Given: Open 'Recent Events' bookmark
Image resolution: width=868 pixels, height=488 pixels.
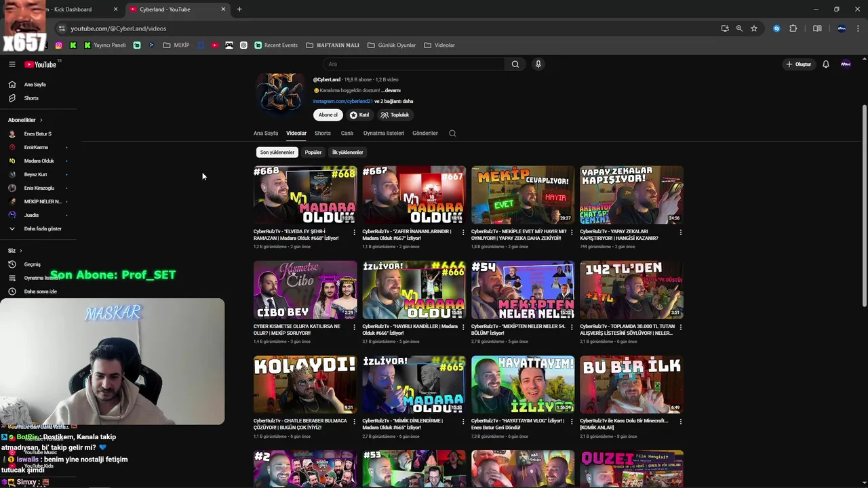Looking at the screenshot, I should coord(276,45).
